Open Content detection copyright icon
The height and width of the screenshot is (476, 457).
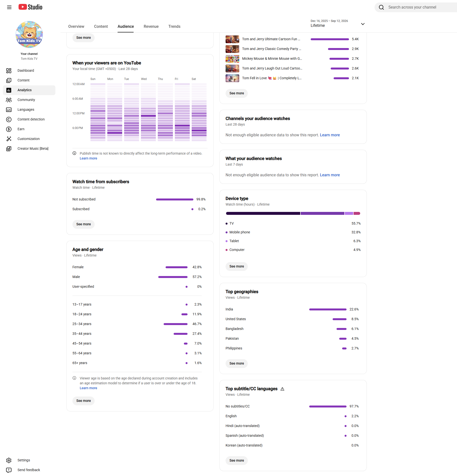[9, 119]
